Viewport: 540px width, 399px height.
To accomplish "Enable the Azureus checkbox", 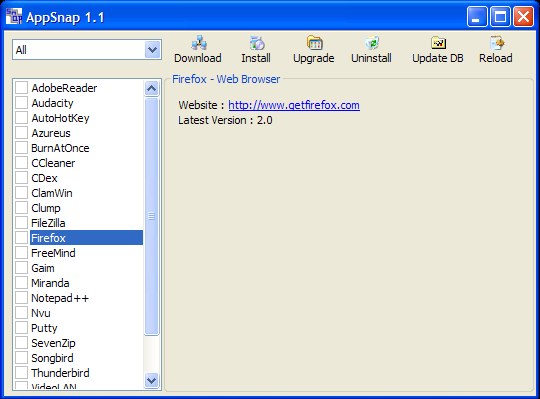I will [x=21, y=133].
